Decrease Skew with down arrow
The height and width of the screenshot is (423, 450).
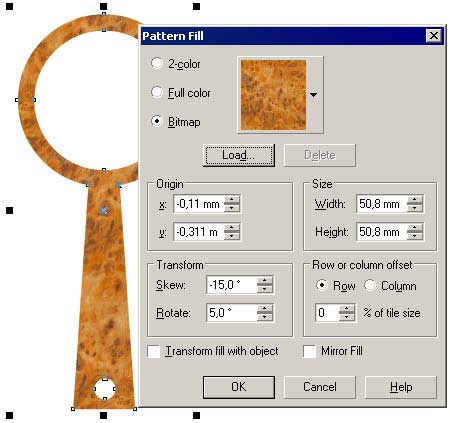tap(265, 289)
